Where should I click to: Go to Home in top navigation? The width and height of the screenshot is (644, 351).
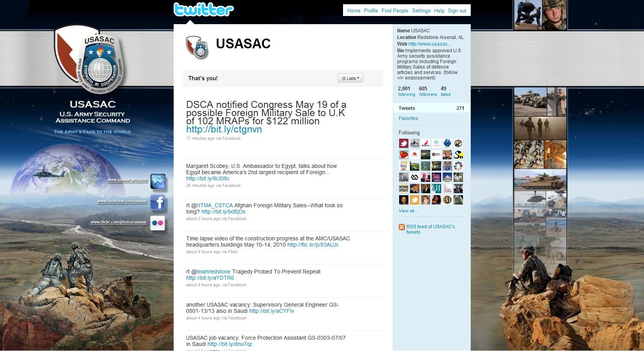pyautogui.click(x=354, y=11)
